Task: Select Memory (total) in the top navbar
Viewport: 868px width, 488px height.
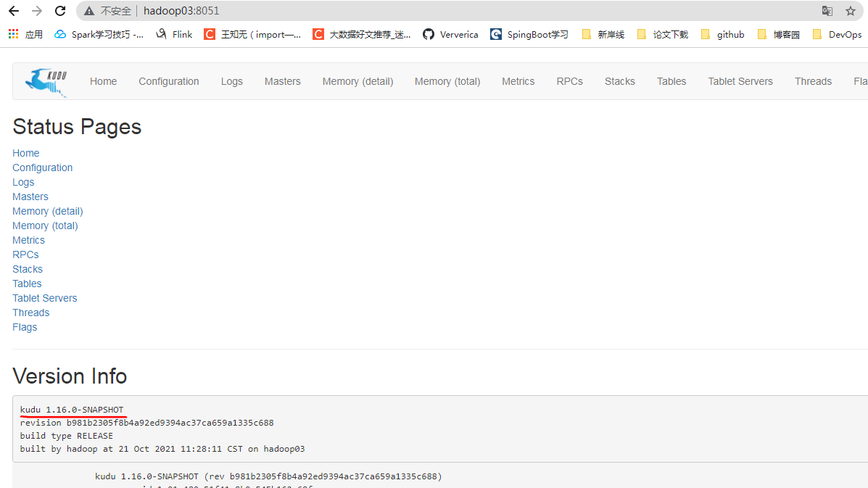Action: point(447,81)
